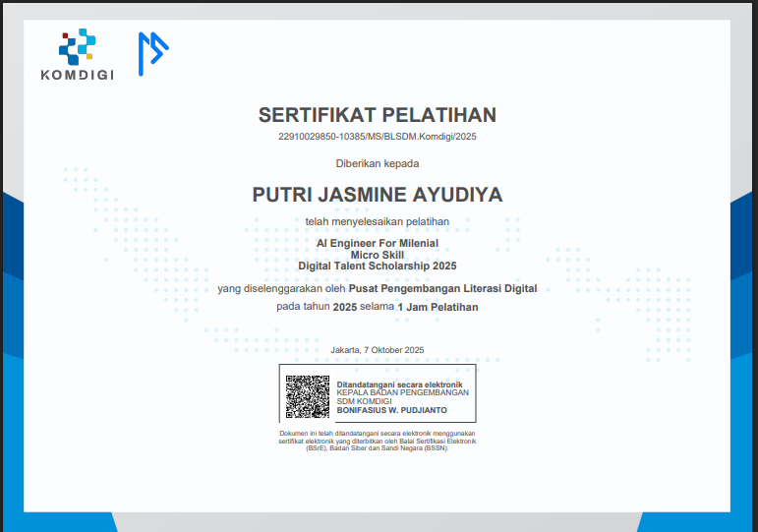This screenshot has width=758, height=532.
Task: Click Pusat Pengembangan Literasi Digital text
Action: tap(442, 289)
